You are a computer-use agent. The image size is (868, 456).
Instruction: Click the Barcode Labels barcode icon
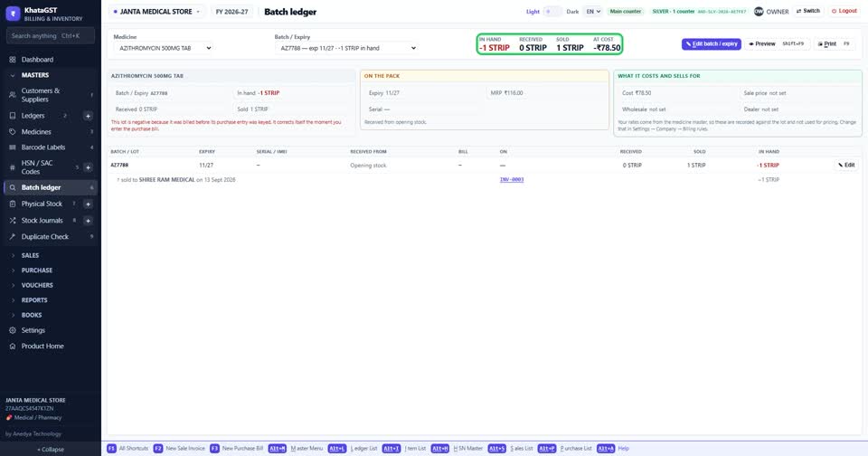coord(13,147)
